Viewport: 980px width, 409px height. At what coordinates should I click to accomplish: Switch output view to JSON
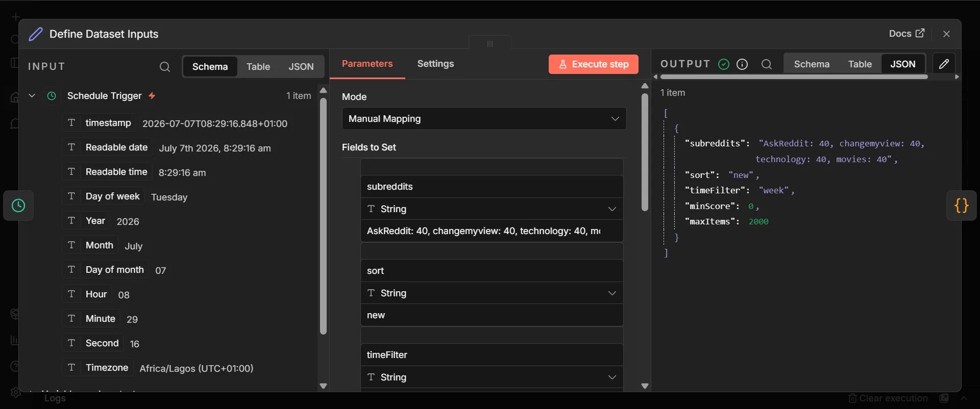pos(903,64)
